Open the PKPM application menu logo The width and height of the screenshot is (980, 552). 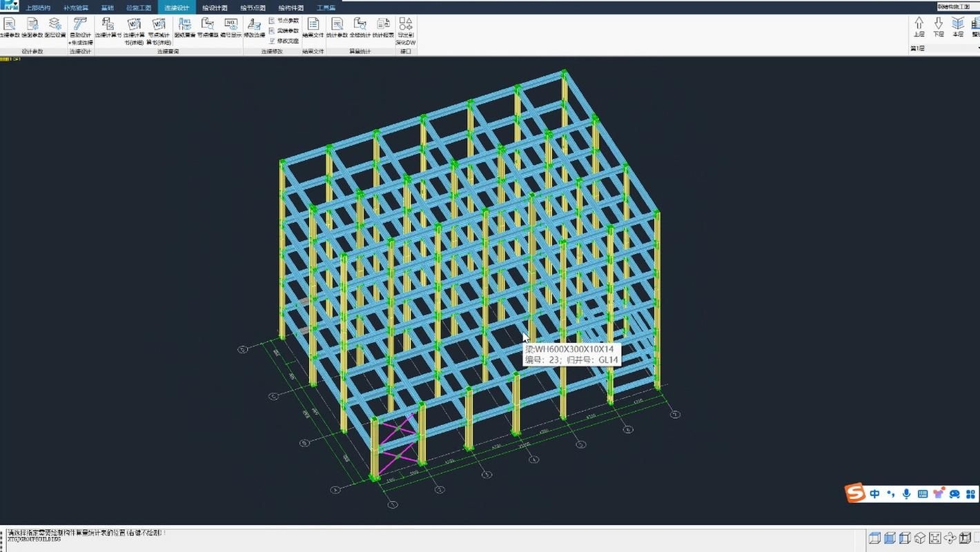pyautogui.click(x=9, y=7)
